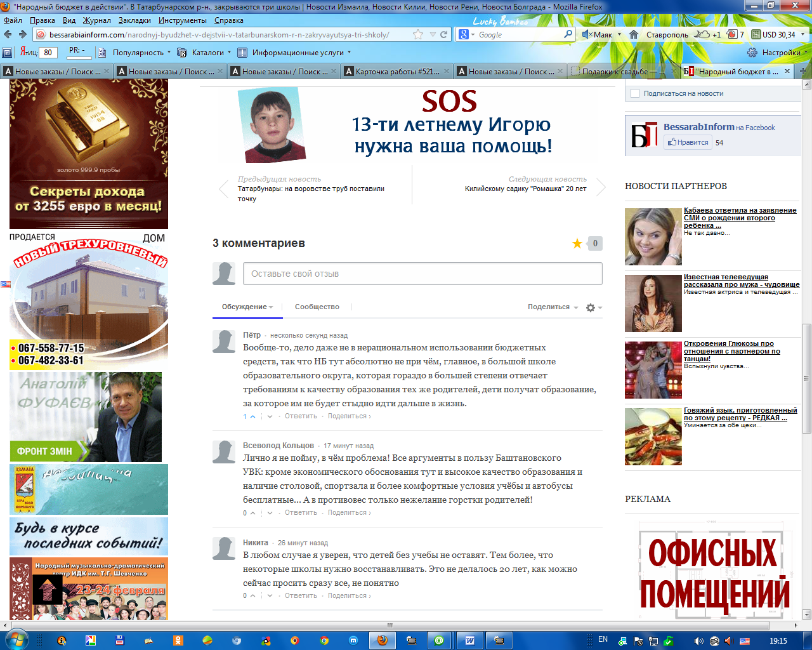812x650 pixels.
Task: Click the volume speaker tray icon
Action: [699, 640]
